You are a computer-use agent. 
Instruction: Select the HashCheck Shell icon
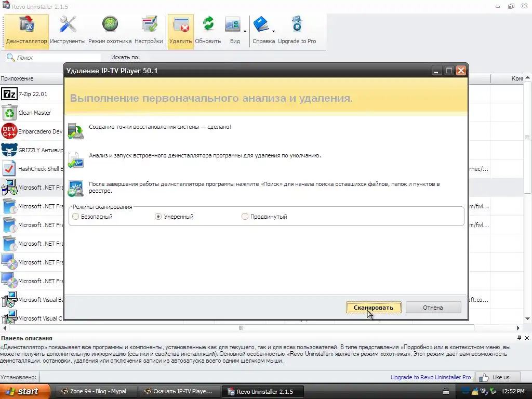[9, 169]
